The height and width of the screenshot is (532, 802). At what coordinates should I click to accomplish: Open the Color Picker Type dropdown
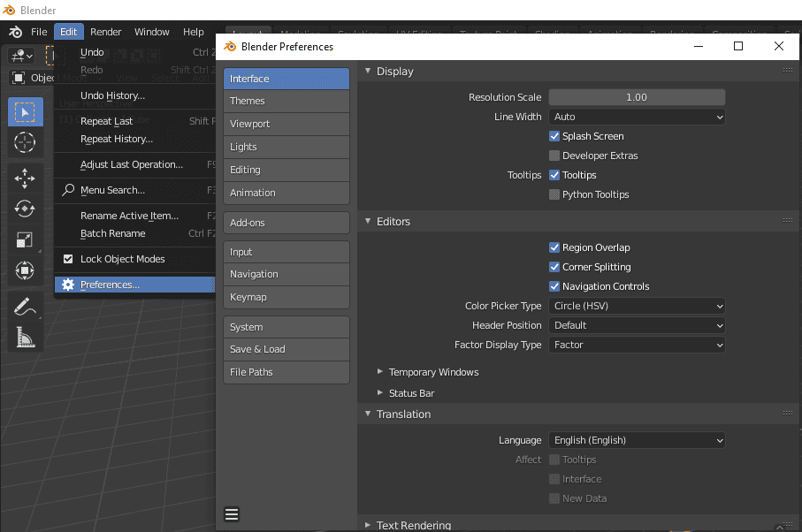[x=637, y=306]
